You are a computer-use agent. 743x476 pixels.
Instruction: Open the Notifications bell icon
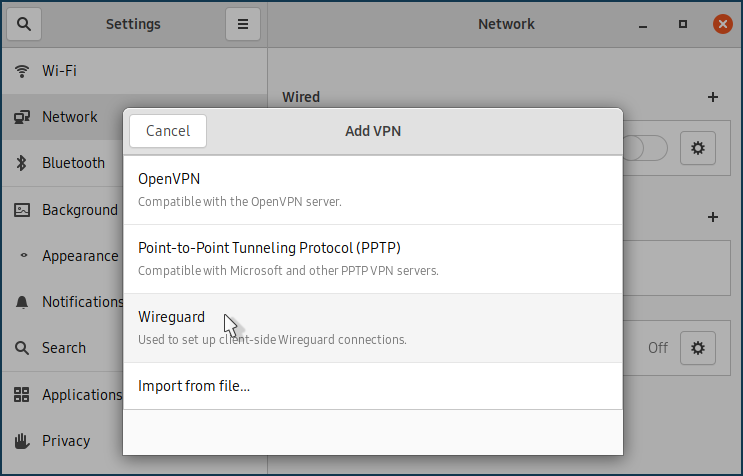point(21,302)
